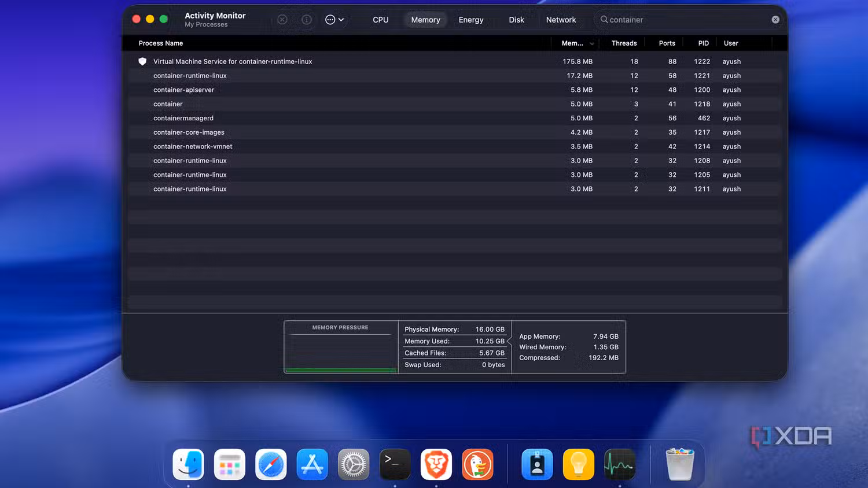Screen dimensions: 868x488
Task: Open the Terminal app in Dock
Action: (395, 464)
